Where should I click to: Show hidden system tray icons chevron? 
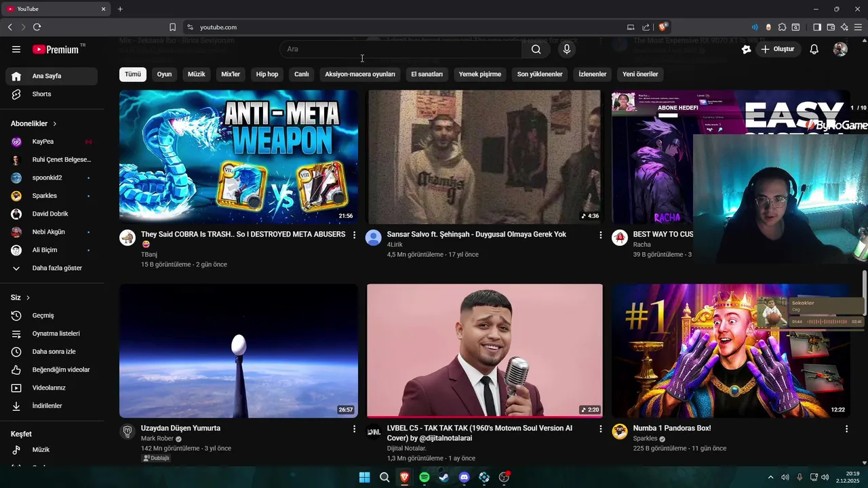tap(770, 477)
